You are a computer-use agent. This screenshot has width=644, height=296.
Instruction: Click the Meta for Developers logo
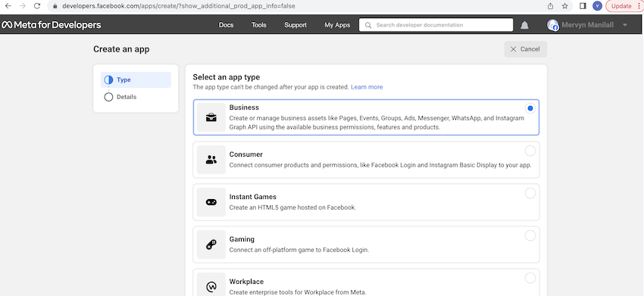click(52, 25)
